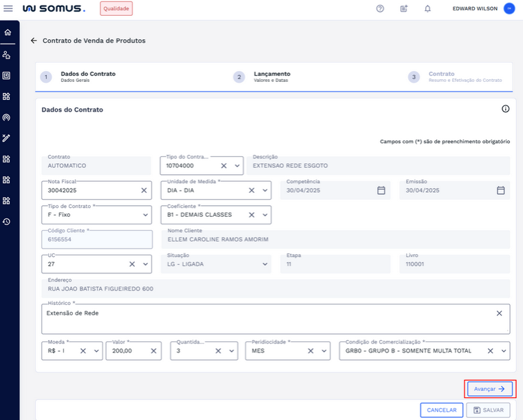Image resolution: width=523 pixels, height=420 pixels.
Task: Click the Avançar button
Action: pyautogui.click(x=490, y=389)
